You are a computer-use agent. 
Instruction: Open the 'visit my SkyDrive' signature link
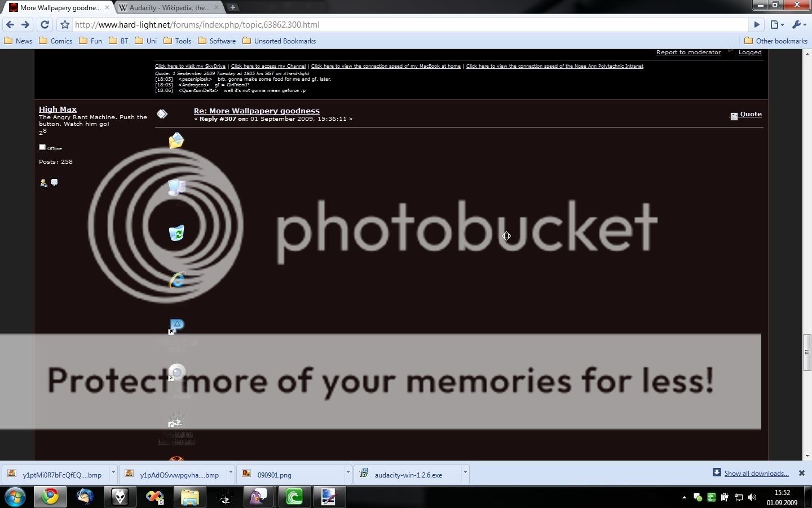(190, 66)
